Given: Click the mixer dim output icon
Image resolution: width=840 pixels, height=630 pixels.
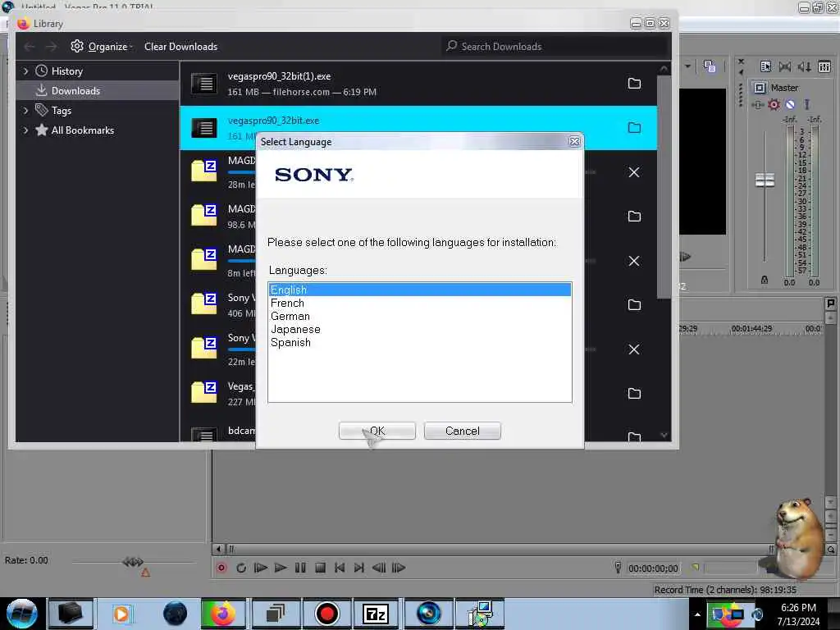Looking at the screenshot, I should (804, 66).
